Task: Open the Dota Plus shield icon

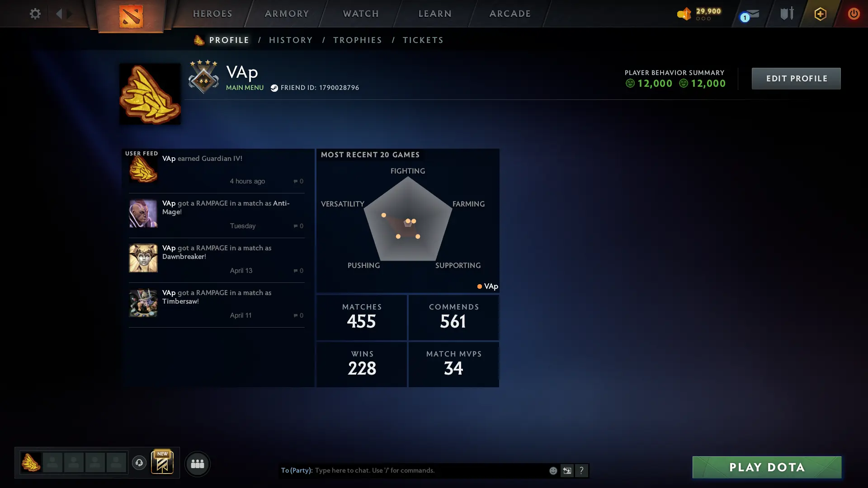Action: [x=820, y=14]
